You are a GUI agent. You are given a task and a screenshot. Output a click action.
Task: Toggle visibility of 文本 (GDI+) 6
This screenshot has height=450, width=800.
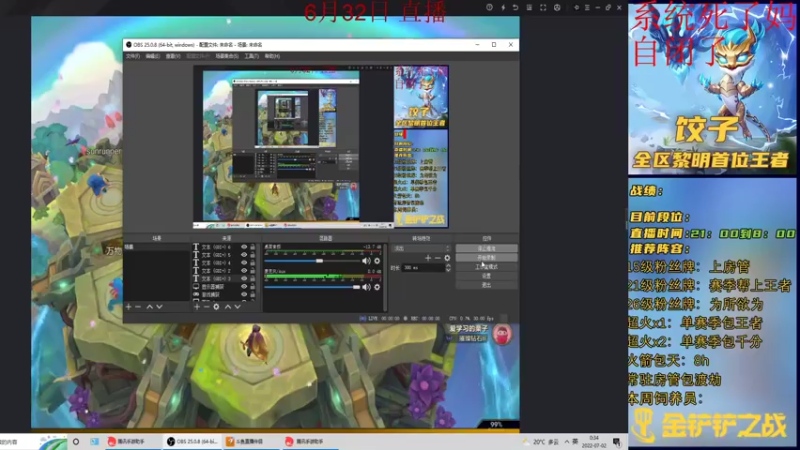click(x=244, y=247)
